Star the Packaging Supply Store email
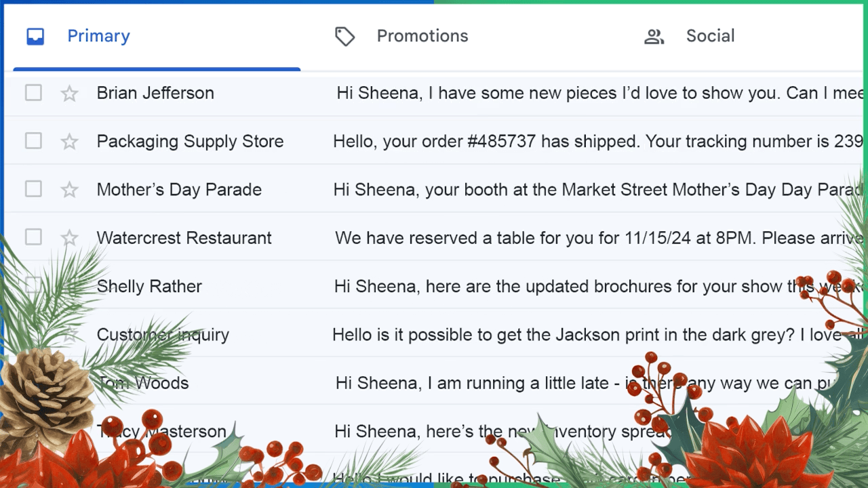Image resolution: width=868 pixels, height=488 pixels. [x=70, y=142]
